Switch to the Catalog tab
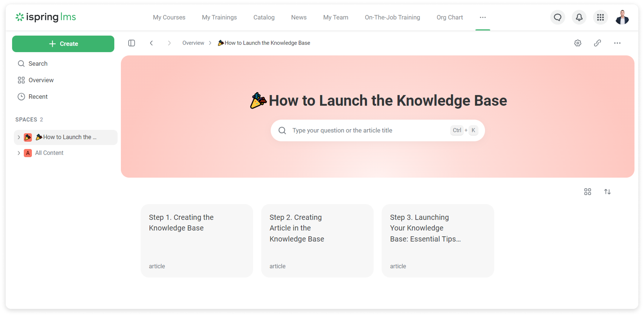Viewport: 644px width, 316px height. tap(264, 17)
